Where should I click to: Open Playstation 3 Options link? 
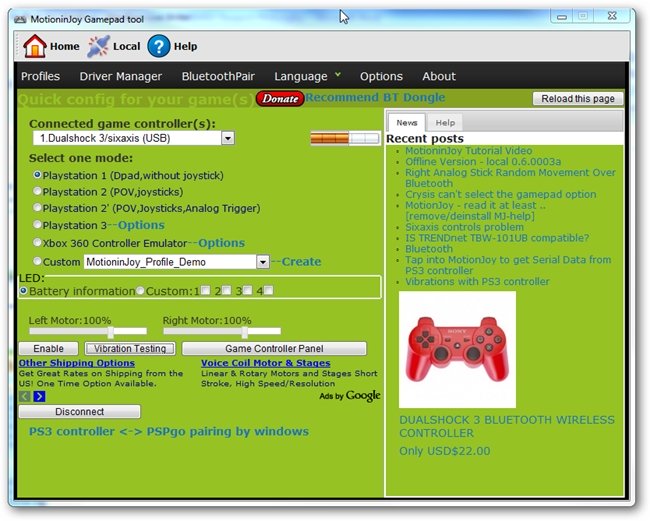(141, 225)
